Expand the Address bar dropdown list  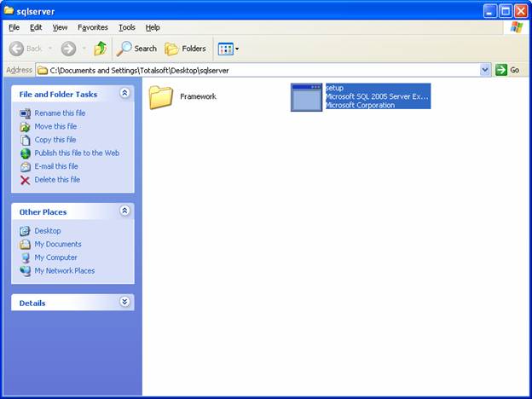485,70
